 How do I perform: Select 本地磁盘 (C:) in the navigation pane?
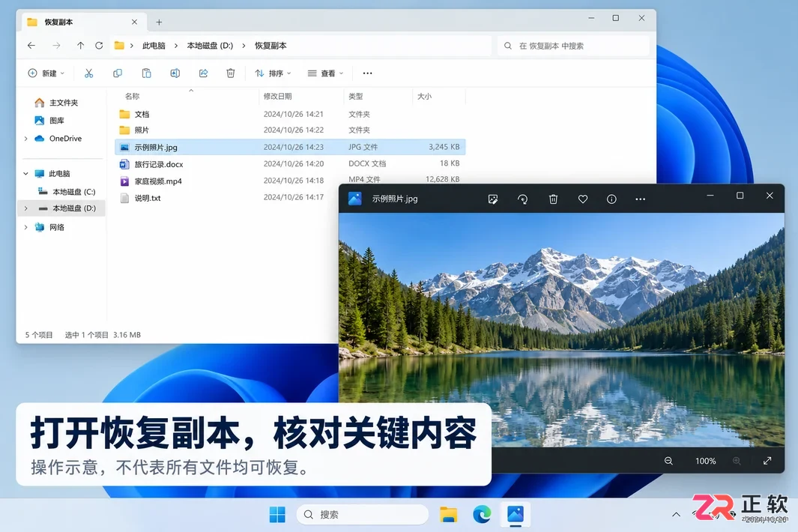point(67,192)
